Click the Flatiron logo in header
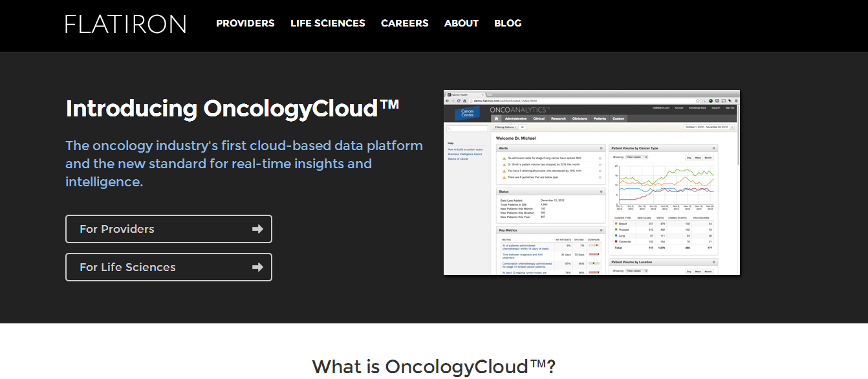The height and width of the screenshot is (379, 868). [125, 24]
